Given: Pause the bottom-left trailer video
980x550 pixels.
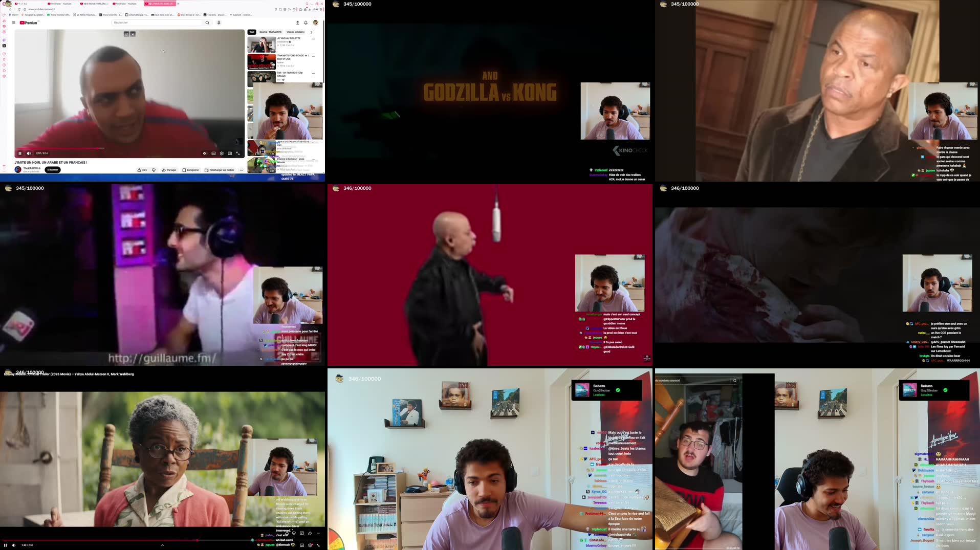Looking at the screenshot, I should point(6,545).
